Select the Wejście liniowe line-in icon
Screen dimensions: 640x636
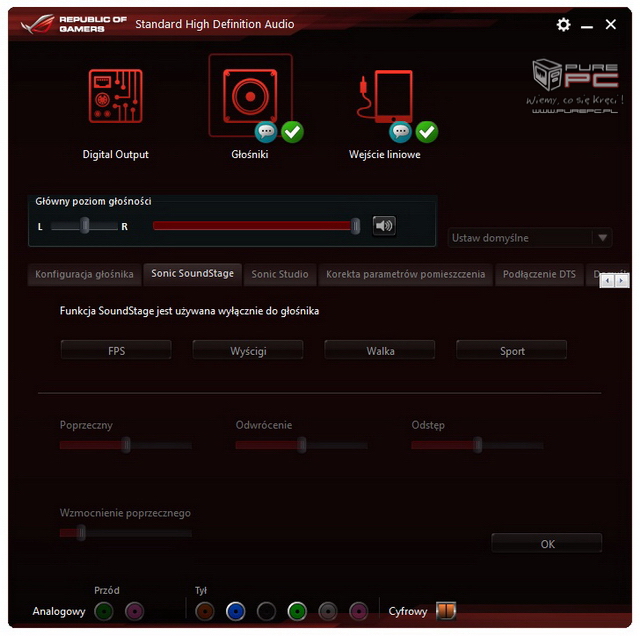click(384, 97)
